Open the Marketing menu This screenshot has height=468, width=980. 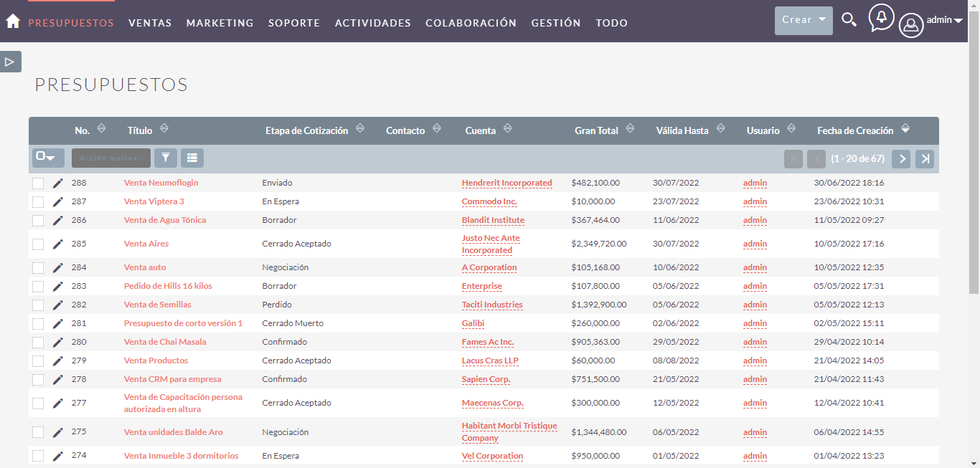coord(220,23)
